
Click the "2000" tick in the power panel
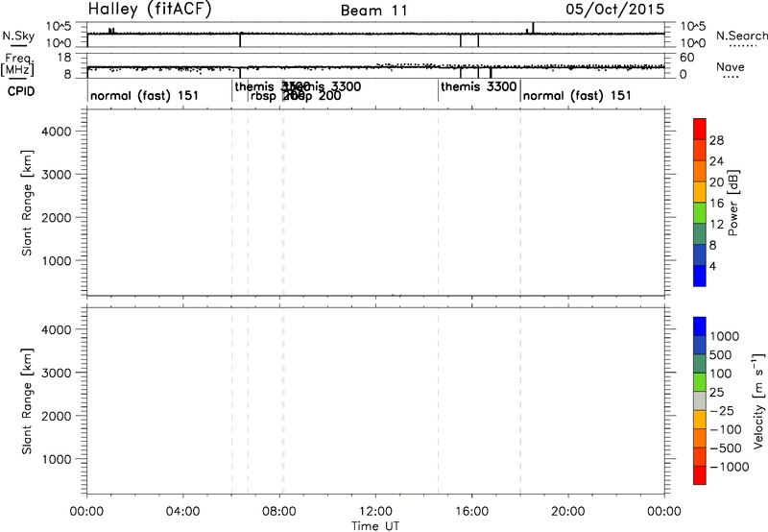tap(57, 217)
